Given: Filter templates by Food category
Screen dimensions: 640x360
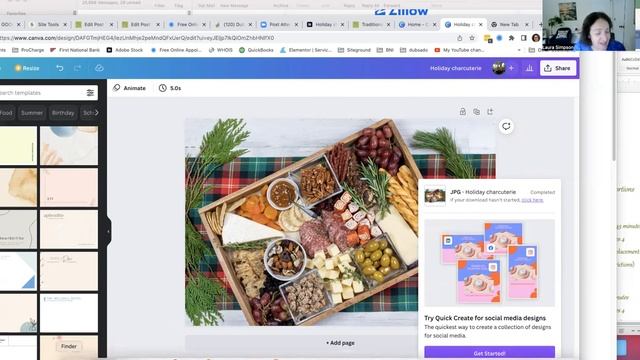Looking at the screenshot, I should [x=6, y=113].
